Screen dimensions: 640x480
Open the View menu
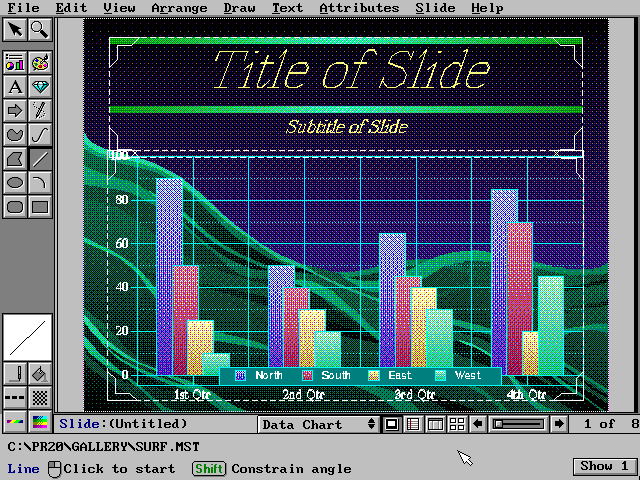tap(119, 8)
